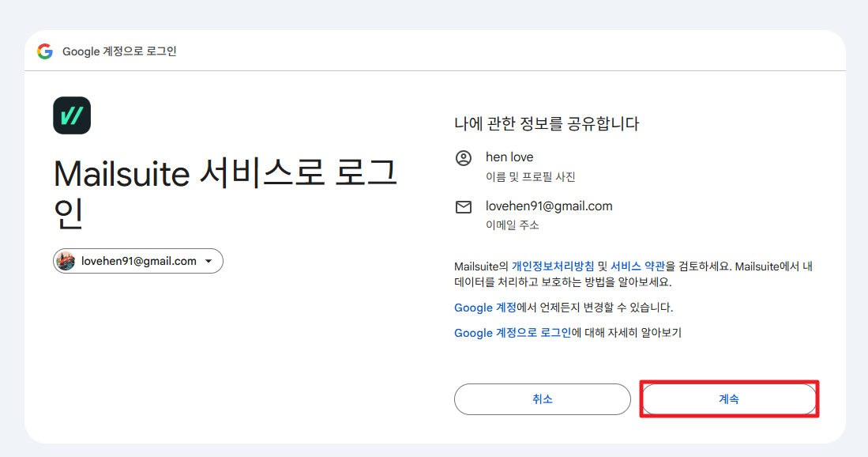Click the '이메일 주소' label
Viewport: 868px width, 457px height.
512,225
